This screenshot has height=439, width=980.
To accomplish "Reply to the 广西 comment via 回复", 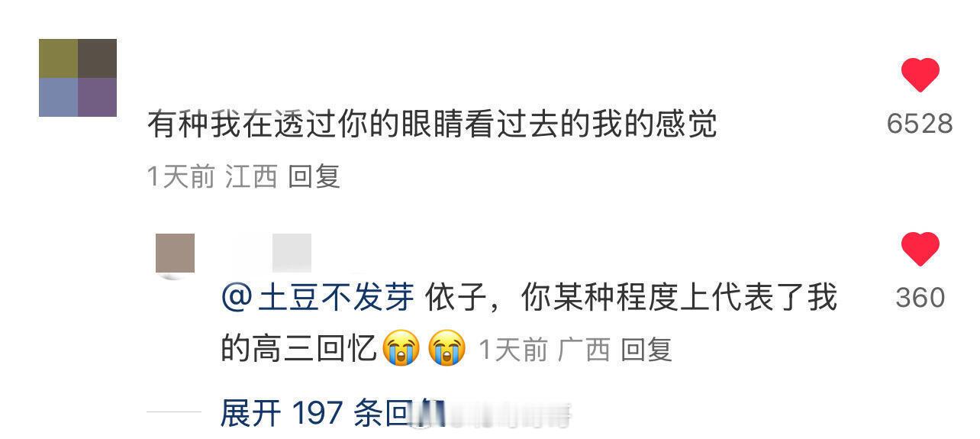I will click(x=646, y=350).
